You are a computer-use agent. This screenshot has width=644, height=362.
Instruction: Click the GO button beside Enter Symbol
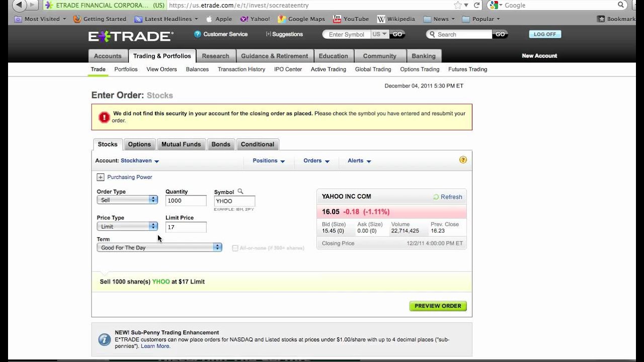point(397,34)
